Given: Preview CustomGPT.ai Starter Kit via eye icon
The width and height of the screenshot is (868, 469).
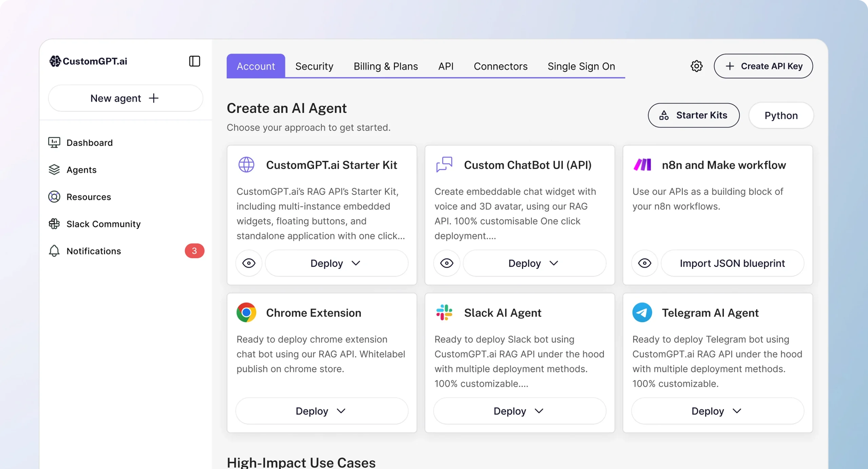Looking at the screenshot, I should [x=249, y=263].
